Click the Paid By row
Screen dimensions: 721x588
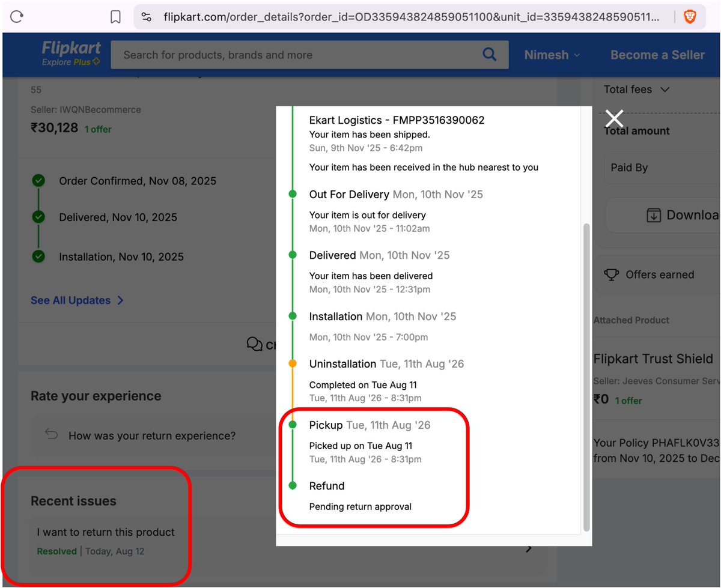click(x=662, y=168)
